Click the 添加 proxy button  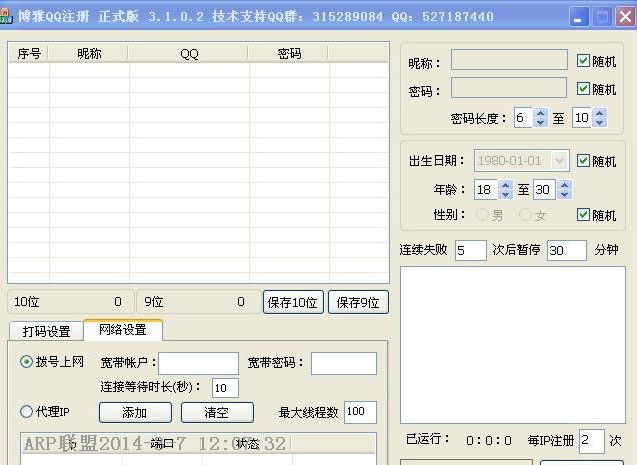135,412
